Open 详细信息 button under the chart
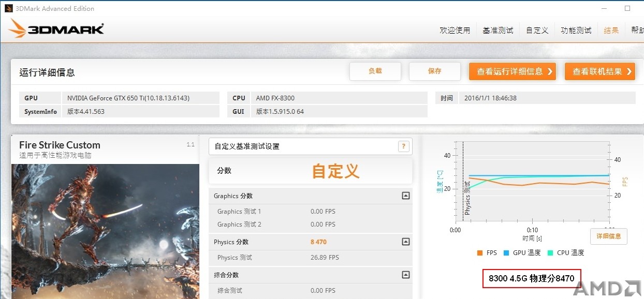Image resolution: width=644 pixels, height=299 pixels. [x=609, y=236]
